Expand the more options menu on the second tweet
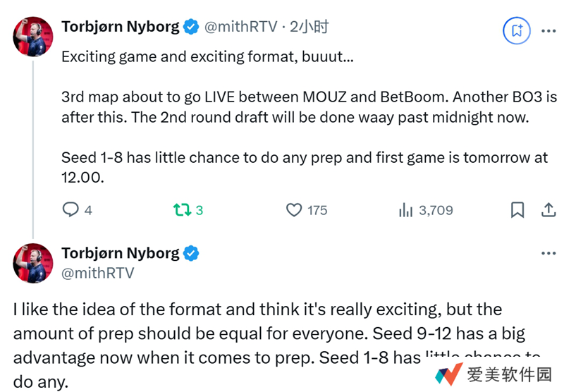The width and height of the screenshot is (564, 392). [548, 254]
